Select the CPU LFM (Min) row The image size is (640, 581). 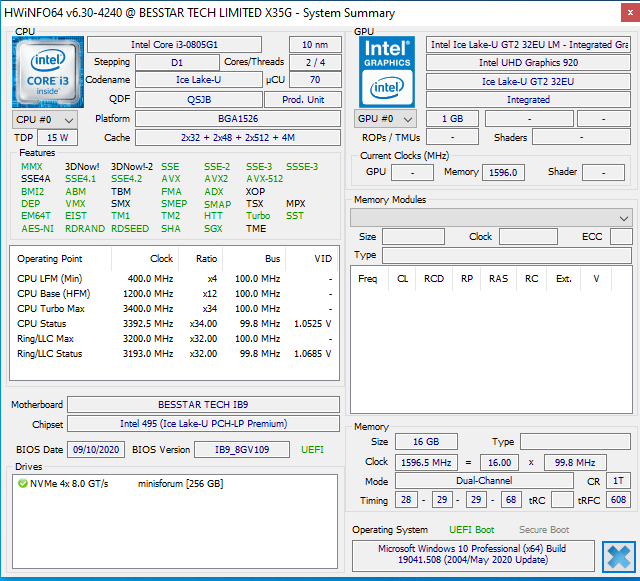pos(174,279)
